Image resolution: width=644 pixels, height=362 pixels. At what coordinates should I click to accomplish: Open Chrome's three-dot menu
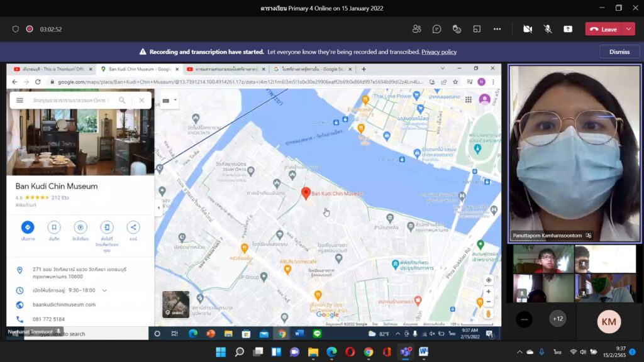pyautogui.click(x=493, y=82)
